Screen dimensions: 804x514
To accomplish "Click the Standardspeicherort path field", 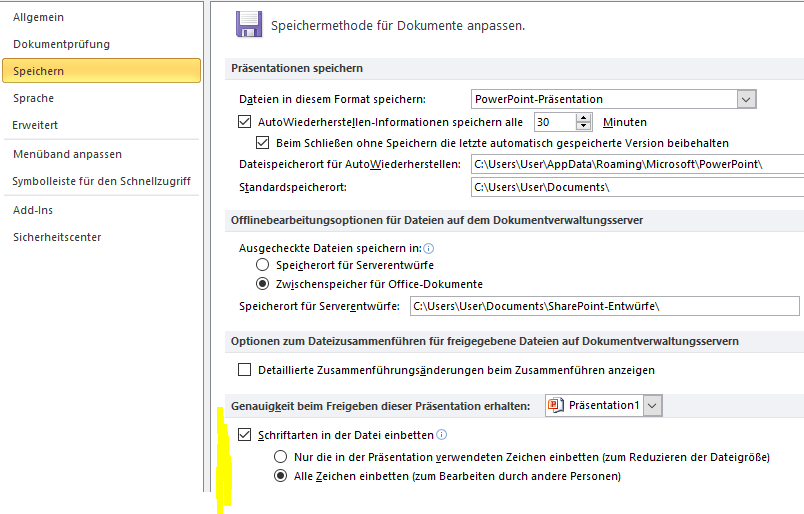I will 636,187.
